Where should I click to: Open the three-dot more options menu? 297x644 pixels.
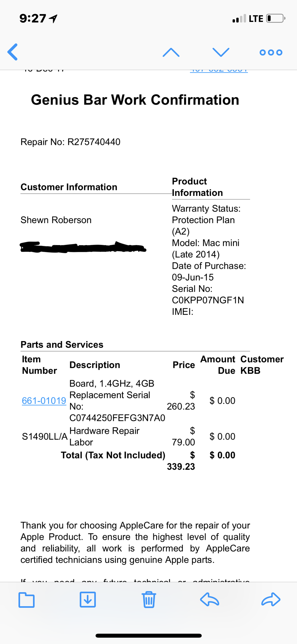pos(271,52)
